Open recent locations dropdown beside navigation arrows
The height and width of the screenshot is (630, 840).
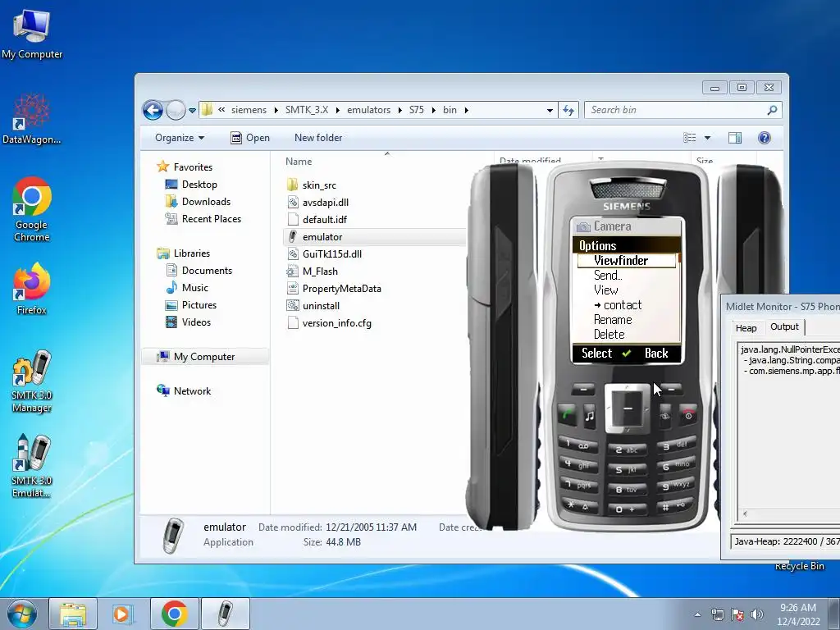tap(192, 111)
